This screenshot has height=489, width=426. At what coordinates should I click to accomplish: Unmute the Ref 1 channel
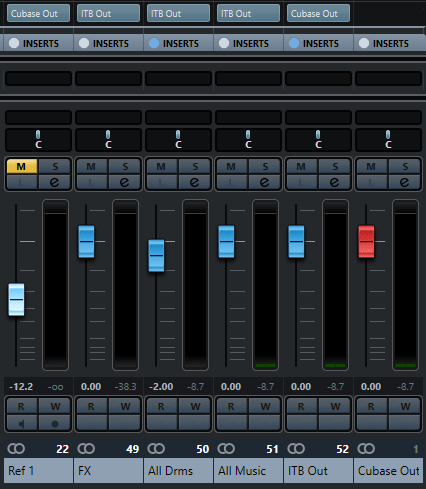22,166
